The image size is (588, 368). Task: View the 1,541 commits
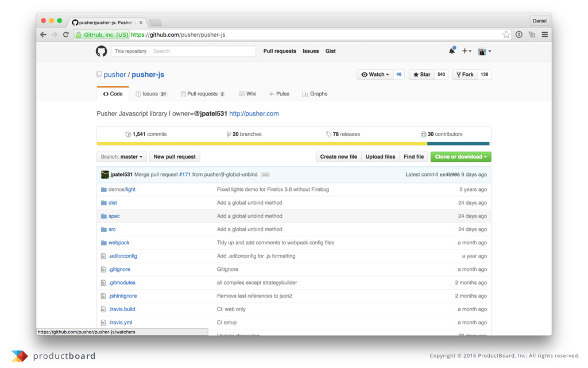click(146, 135)
